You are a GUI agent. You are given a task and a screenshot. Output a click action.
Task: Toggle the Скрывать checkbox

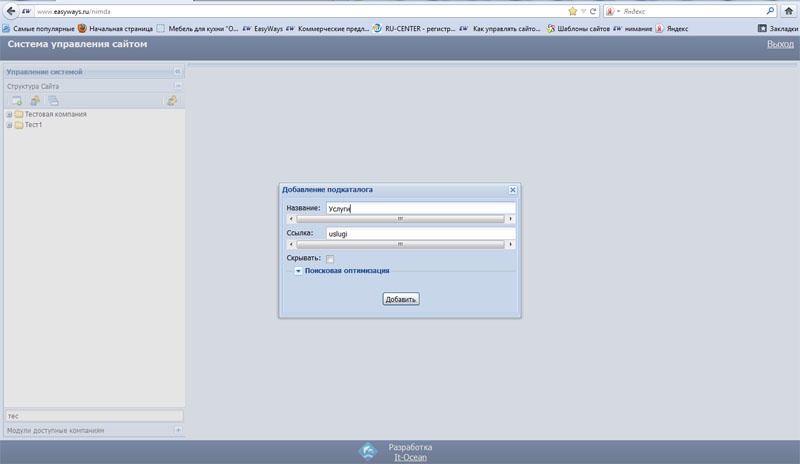(330, 259)
